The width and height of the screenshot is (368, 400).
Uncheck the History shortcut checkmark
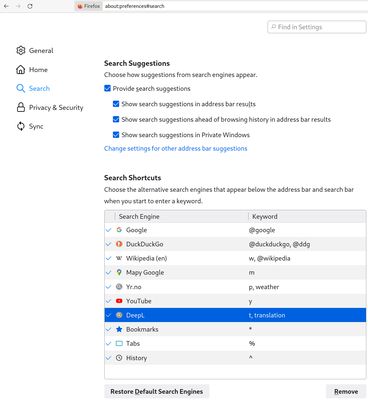(108, 358)
